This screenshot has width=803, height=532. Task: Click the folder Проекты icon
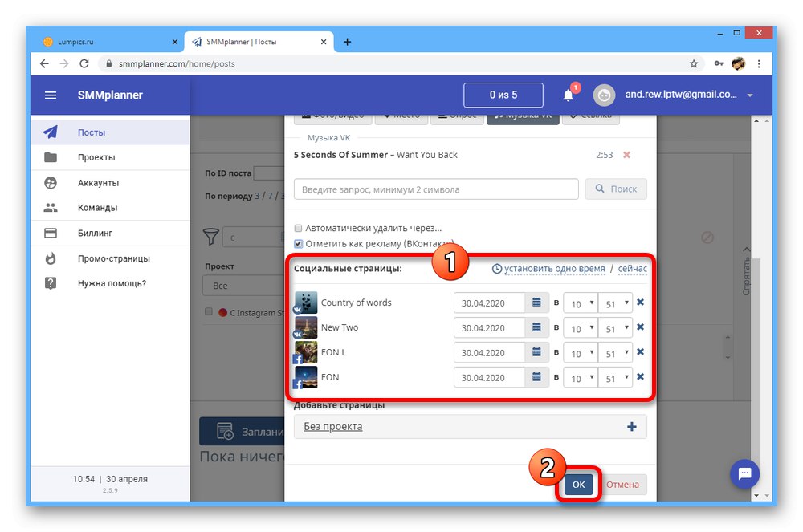point(50,157)
